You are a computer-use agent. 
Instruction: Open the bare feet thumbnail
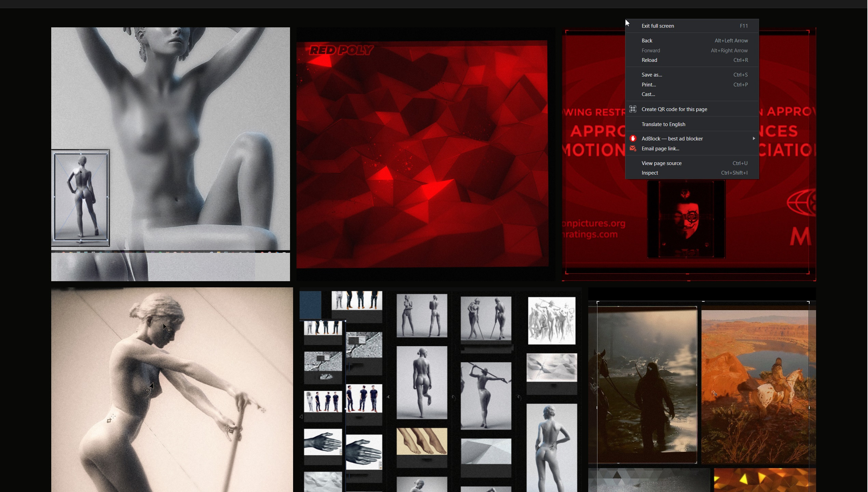point(422,441)
